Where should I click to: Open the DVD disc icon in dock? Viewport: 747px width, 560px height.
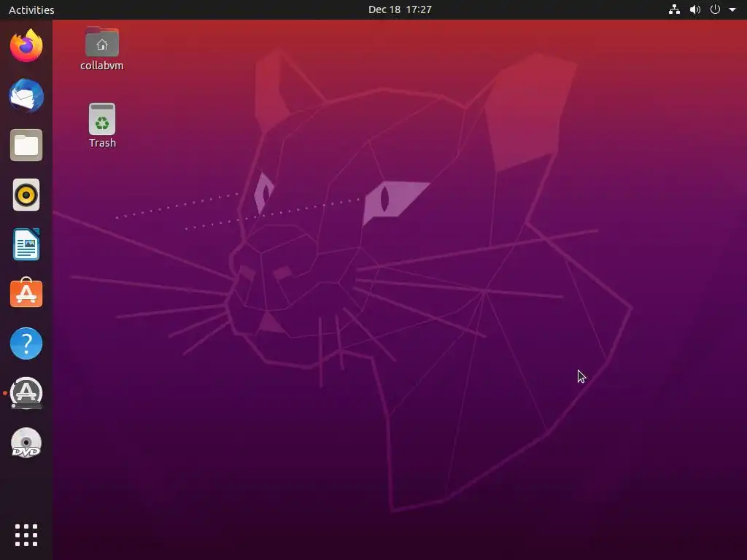click(26, 443)
